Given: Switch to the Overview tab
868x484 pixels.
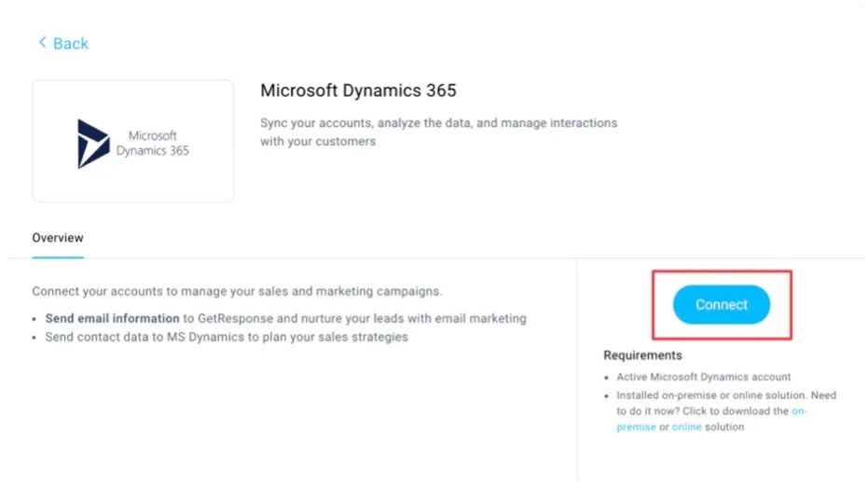Looking at the screenshot, I should pos(58,238).
